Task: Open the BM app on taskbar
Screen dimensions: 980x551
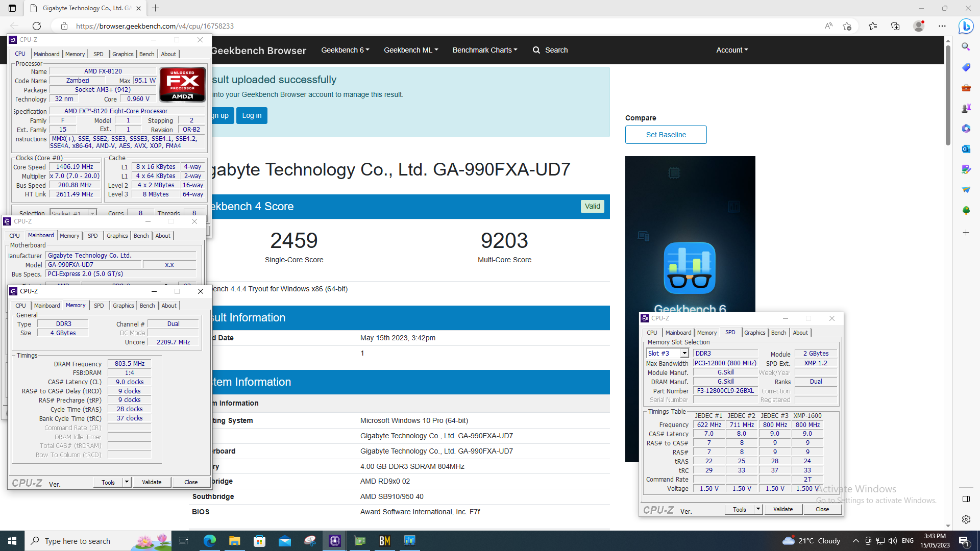Action: 385,541
